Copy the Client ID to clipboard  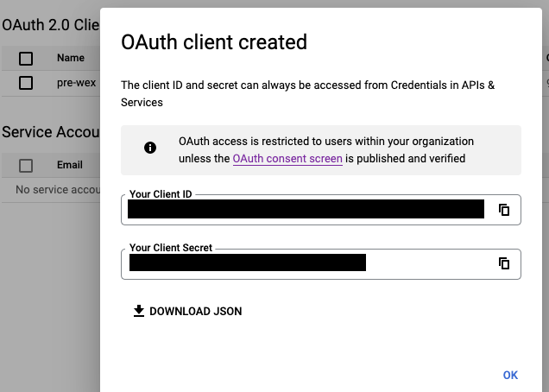tap(504, 210)
